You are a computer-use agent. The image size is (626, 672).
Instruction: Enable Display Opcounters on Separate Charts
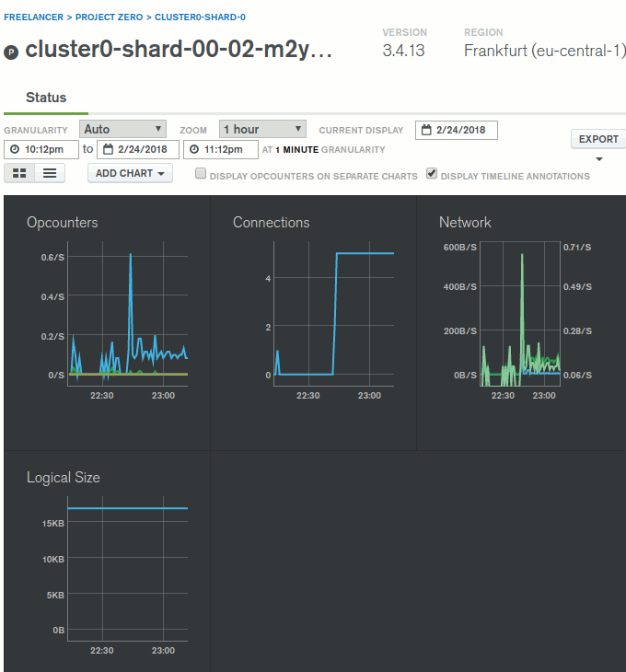pos(201,174)
